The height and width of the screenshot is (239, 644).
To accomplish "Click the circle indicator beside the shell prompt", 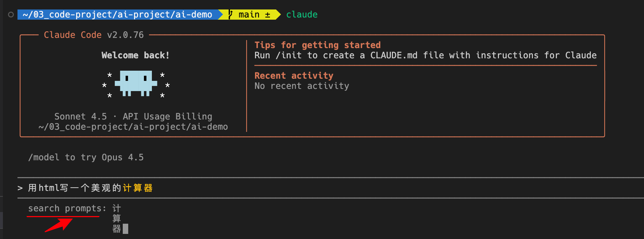I will pyautogui.click(x=11, y=15).
